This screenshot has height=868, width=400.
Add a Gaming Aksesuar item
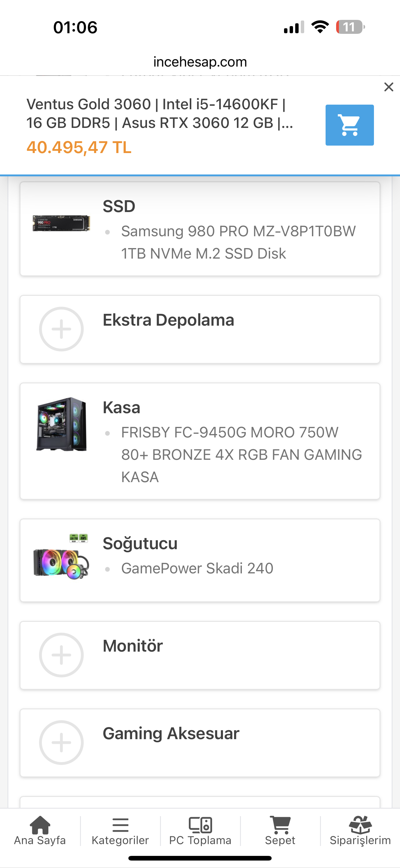coord(61,742)
